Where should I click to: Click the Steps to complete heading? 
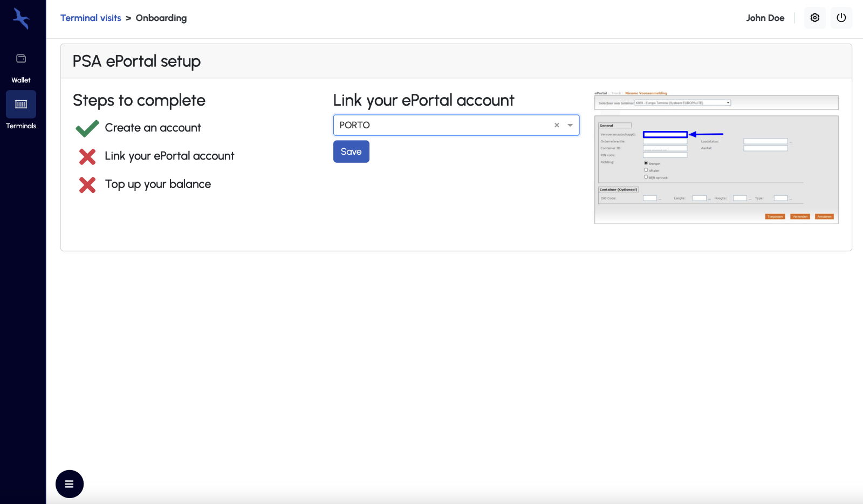click(x=139, y=100)
